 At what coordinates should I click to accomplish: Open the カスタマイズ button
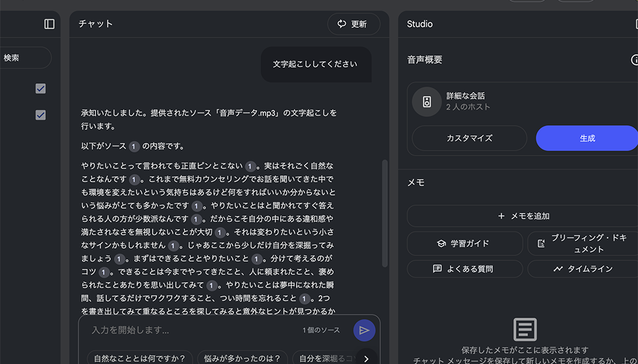coord(469,138)
